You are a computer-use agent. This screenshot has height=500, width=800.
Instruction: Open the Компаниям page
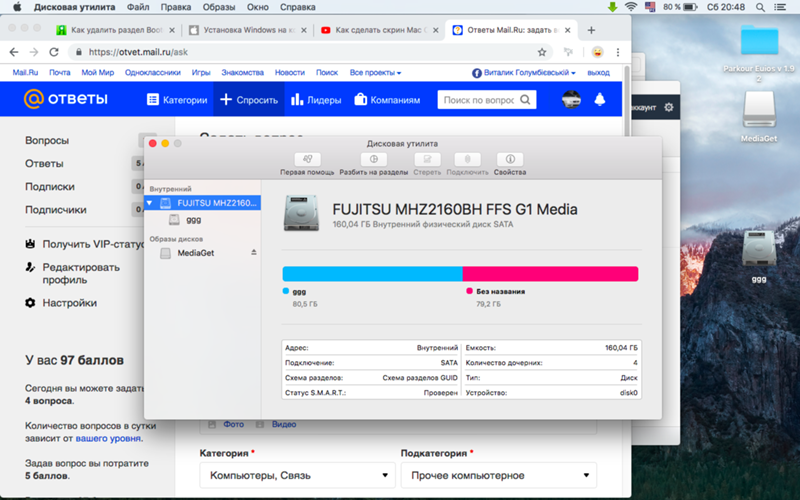point(387,99)
